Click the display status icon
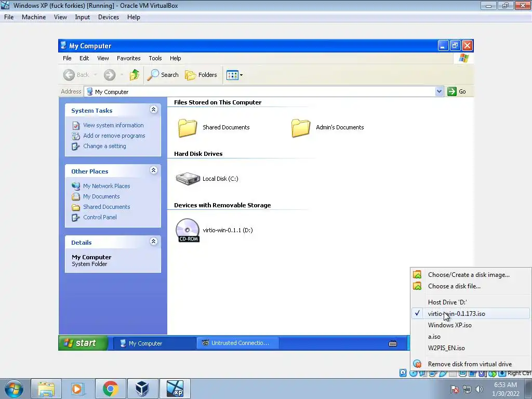532x399 pixels. pos(462,373)
